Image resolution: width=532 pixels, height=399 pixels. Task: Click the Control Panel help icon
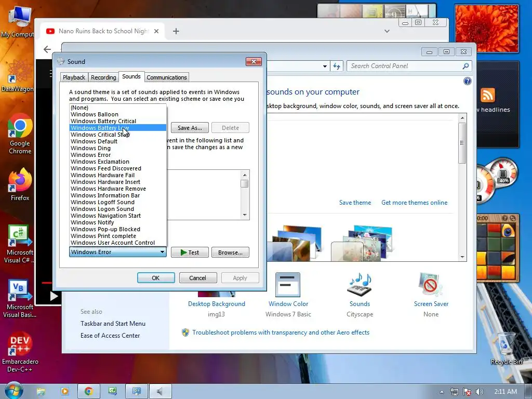point(467,81)
